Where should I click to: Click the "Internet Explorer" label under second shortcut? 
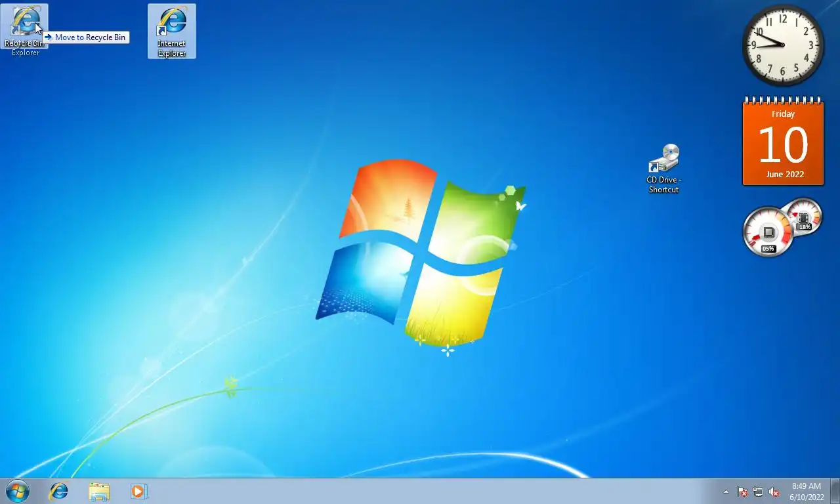[x=172, y=49]
